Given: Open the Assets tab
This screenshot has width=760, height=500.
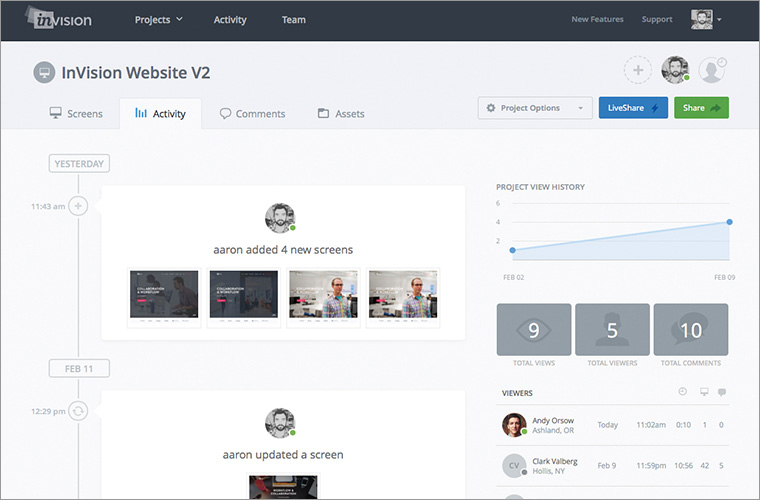Looking at the screenshot, I should 341,114.
